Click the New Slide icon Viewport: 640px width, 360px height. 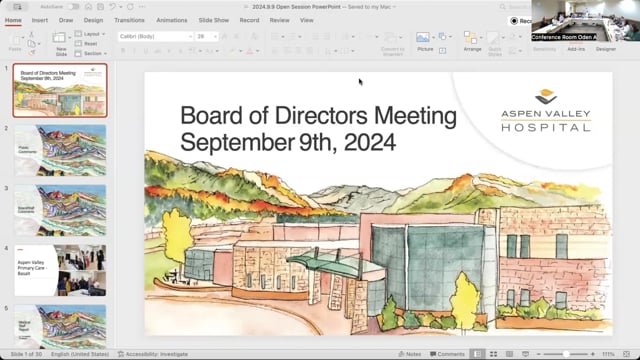[59, 38]
